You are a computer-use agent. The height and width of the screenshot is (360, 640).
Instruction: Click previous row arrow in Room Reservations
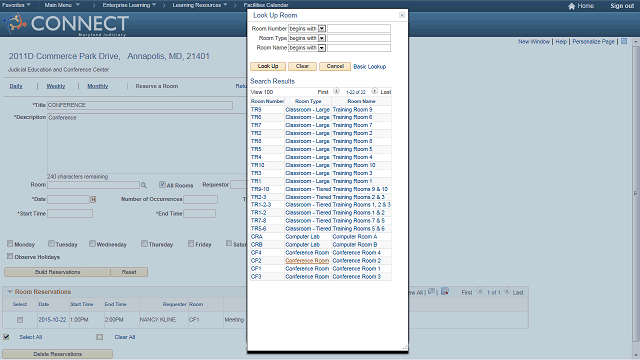pyautogui.click(x=480, y=292)
